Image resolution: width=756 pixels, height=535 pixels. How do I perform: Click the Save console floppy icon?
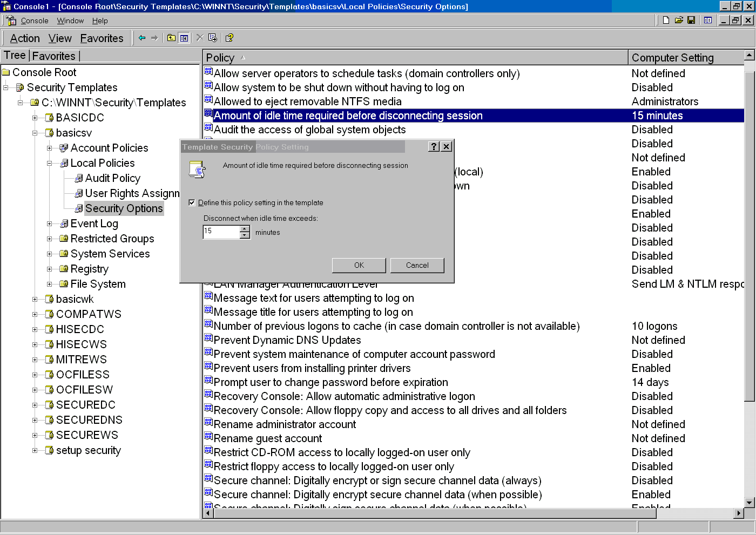pyautogui.click(x=691, y=20)
